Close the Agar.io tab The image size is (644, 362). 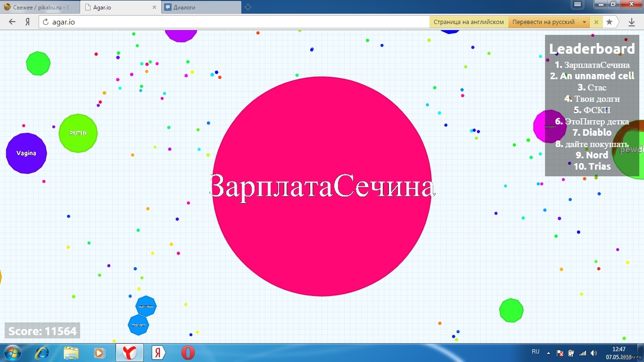click(155, 7)
